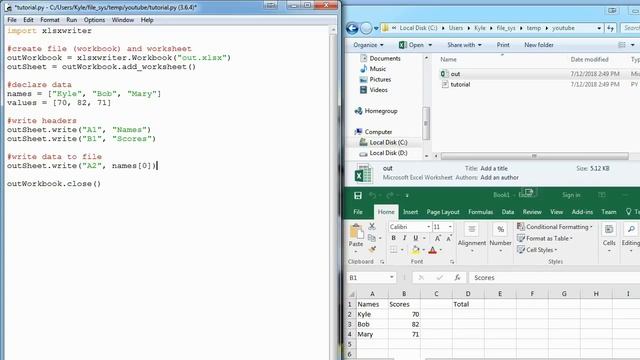The image size is (640, 360).
Task: Toggle Underline formatting in Excel
Action: 415,238
